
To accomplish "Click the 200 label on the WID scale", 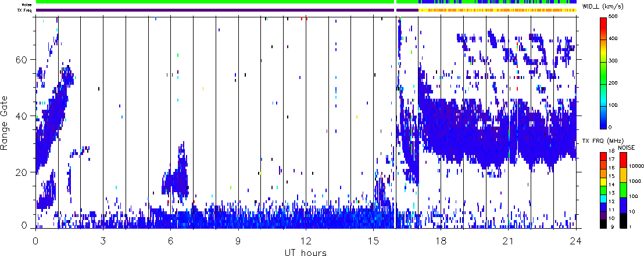I will 614,83.
